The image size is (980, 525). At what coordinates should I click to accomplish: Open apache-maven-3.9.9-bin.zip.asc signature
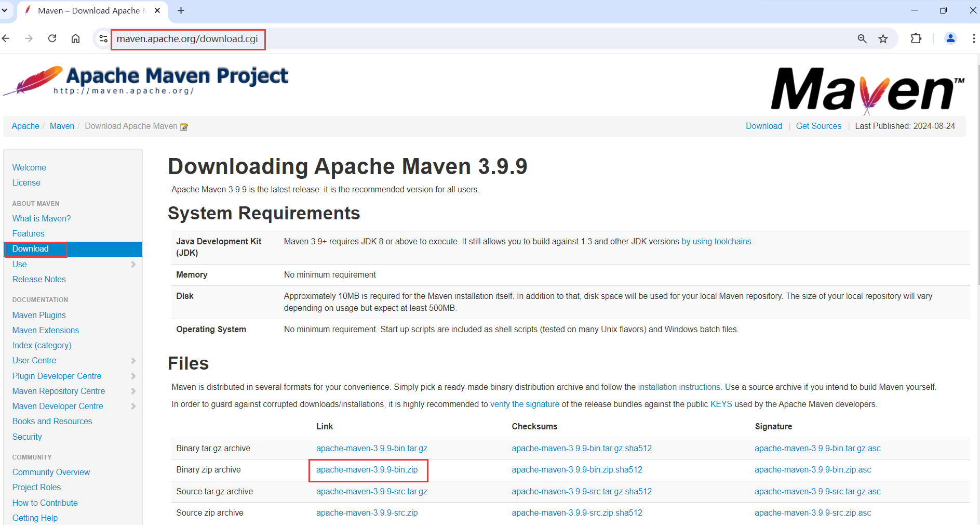(x=813, y=470)
